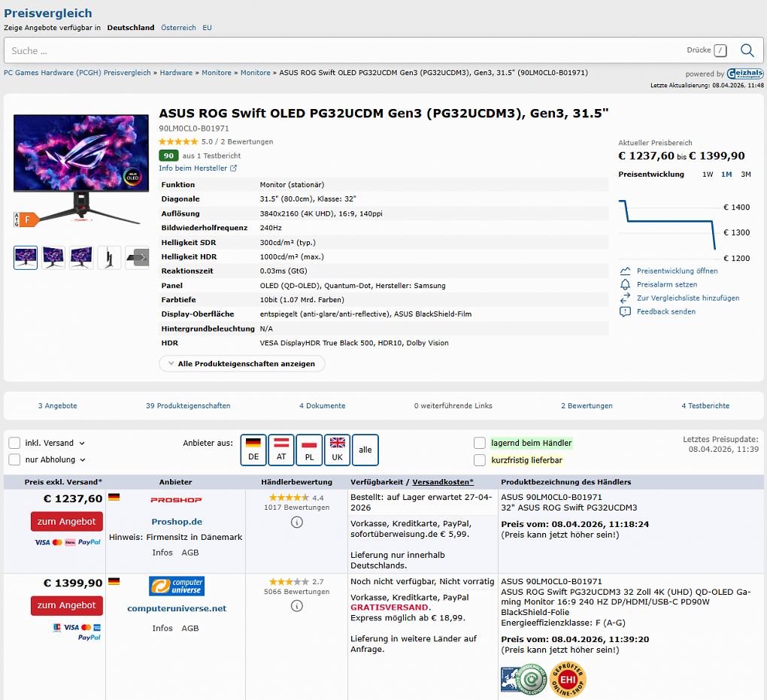The height and width of the screenshot is (700, 767).
Task: Click the 90 test score badge
Action: [168, 156]
